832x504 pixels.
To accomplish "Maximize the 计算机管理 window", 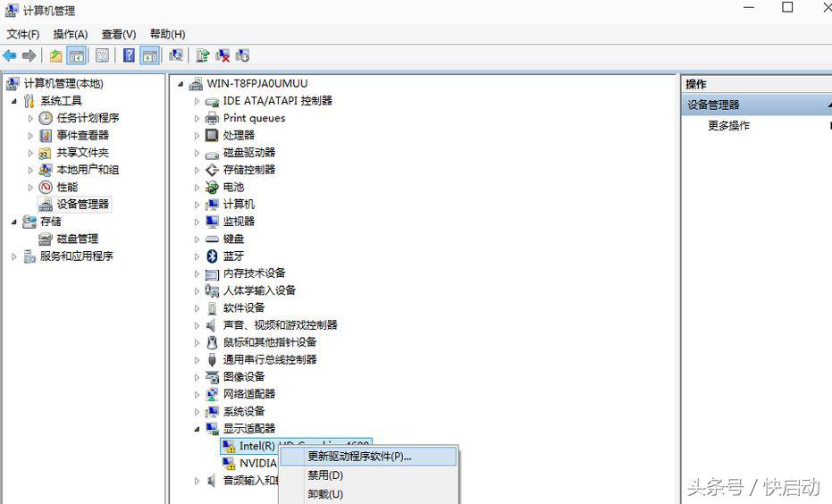I will 787,7.
